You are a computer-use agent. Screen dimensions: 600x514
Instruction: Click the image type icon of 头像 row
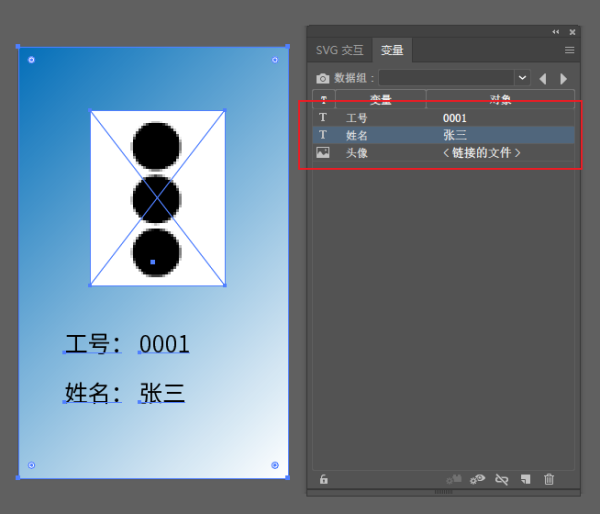(x=323, y=153)
